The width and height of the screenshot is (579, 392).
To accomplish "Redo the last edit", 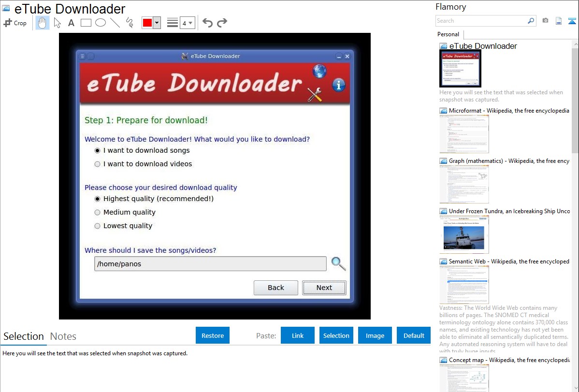I will 222,23.
